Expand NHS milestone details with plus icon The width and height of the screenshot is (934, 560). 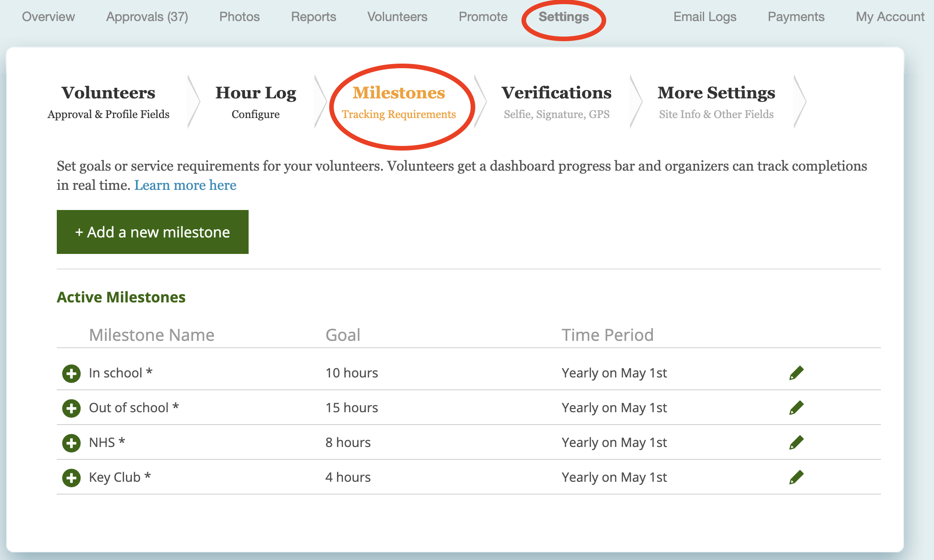click(x=71, y=443)
